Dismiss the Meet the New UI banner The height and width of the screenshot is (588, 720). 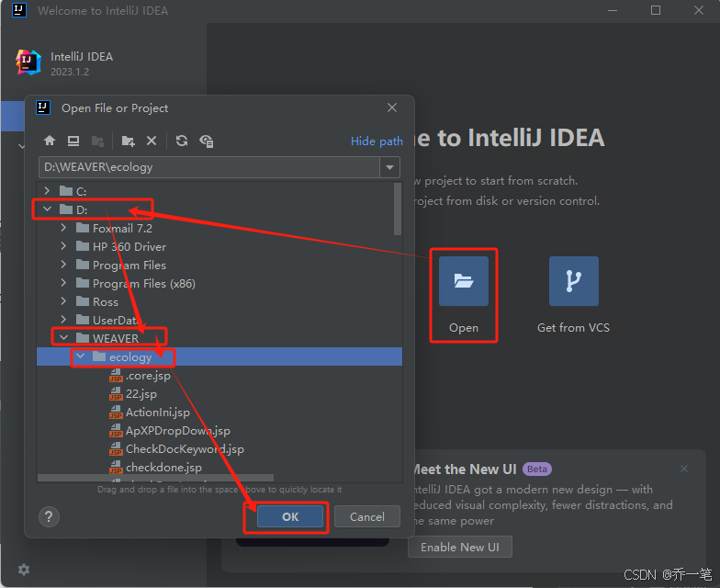684,469
